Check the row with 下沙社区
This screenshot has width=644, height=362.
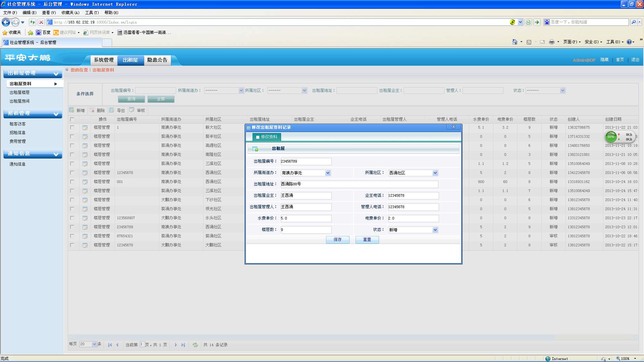[x=72, y=200]
